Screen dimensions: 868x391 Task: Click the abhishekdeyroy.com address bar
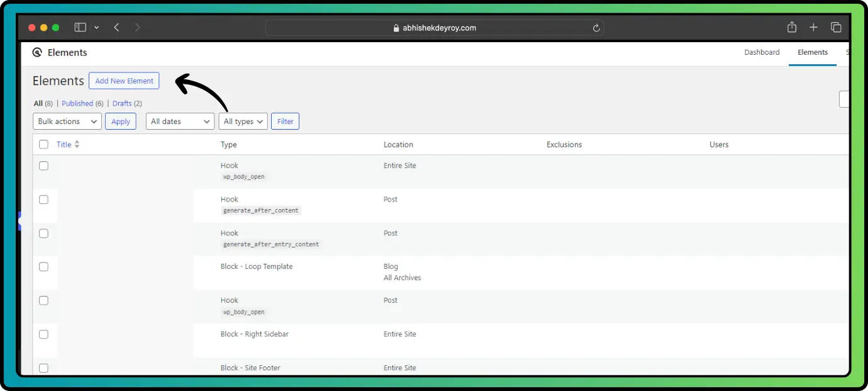click(x=434, y=28)
